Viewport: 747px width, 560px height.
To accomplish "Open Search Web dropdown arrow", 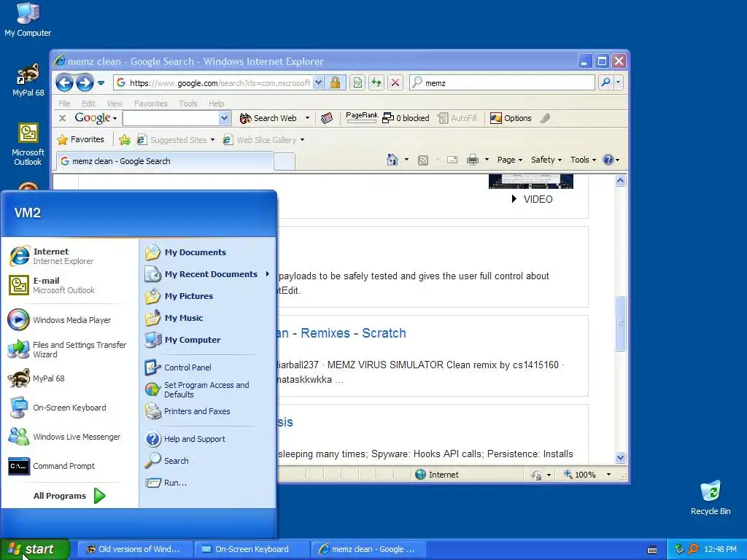I will (307, 118).
